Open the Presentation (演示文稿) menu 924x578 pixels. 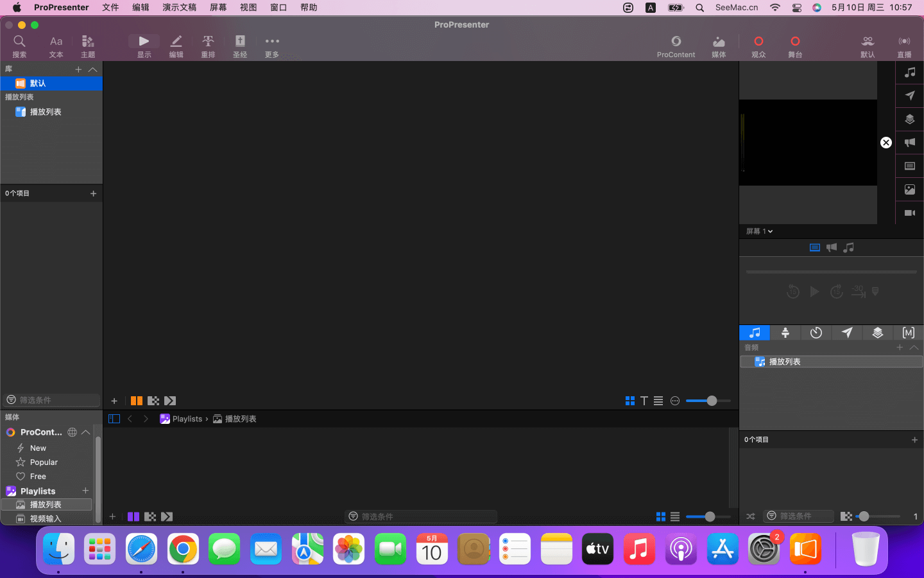tap(179, 8)
